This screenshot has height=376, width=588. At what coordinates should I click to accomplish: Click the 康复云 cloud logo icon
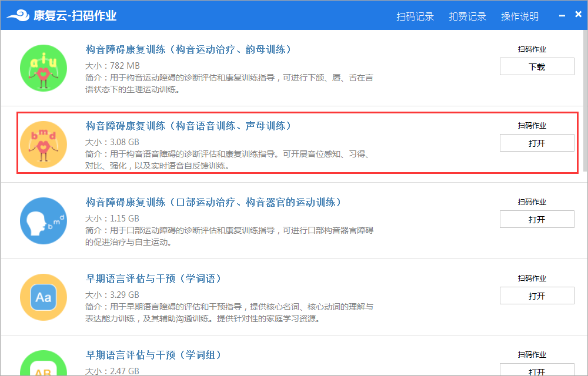pos(17,15)
